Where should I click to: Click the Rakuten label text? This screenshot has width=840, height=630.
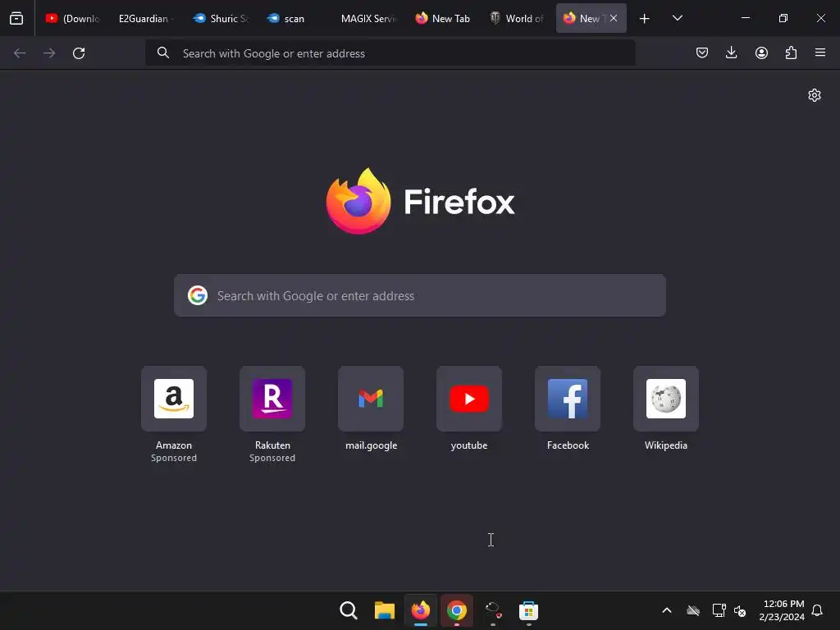click(272, 445)
